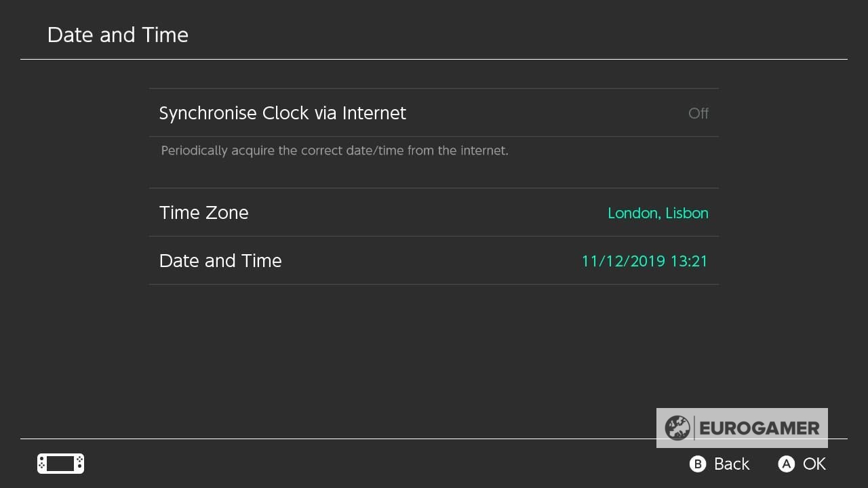Open the Date and Time row
868x488 pixels.
[x=220, y=261]
